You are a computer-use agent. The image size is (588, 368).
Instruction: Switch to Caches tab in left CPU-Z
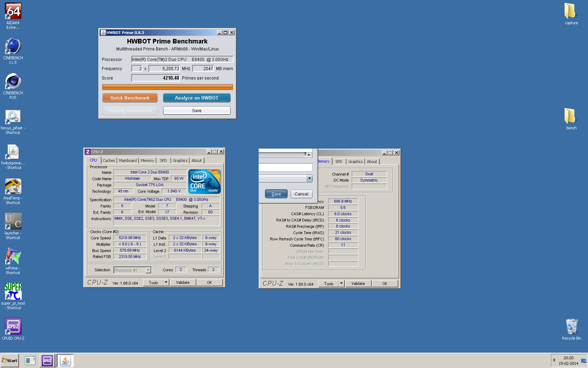[108, 161]
